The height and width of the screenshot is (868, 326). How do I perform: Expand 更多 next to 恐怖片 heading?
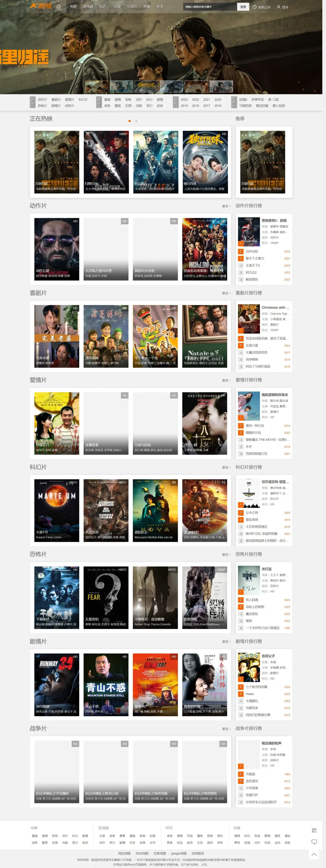coord(226,555)
